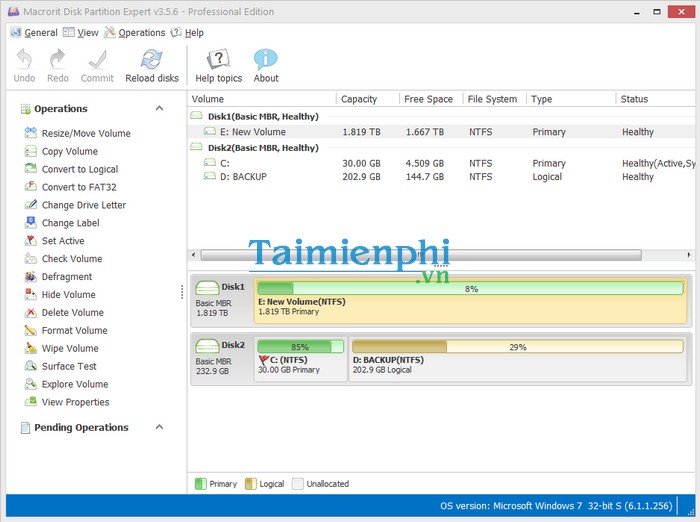The height and width of the screenshot is (522, 700).
Task: Click the Disk2 drive icon in disk map
Action: point(207,346)
